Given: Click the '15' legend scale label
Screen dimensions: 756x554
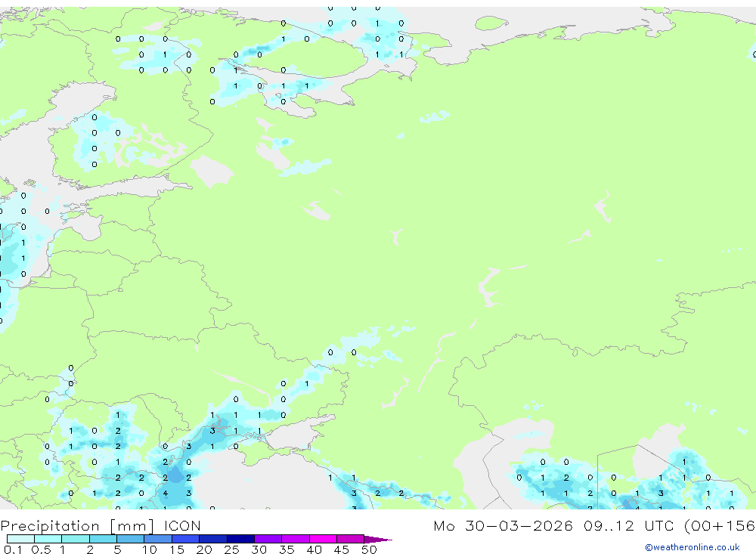Looking at the screenshot, I should tap(177, 549).
